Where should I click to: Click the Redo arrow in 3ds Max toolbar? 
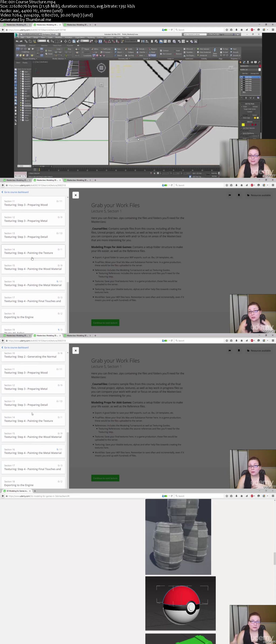click(x=21, y=41)
